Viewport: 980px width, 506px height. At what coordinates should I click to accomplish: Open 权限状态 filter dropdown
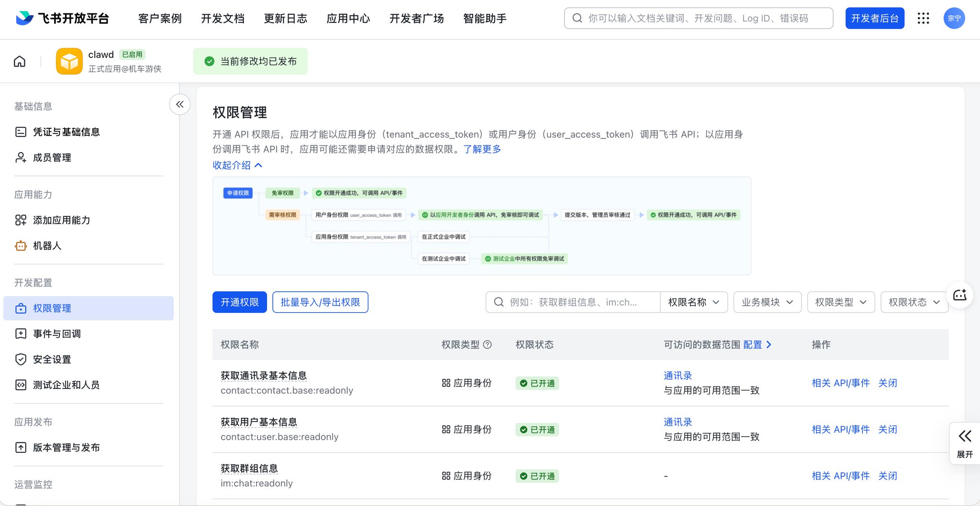[914, 302]
